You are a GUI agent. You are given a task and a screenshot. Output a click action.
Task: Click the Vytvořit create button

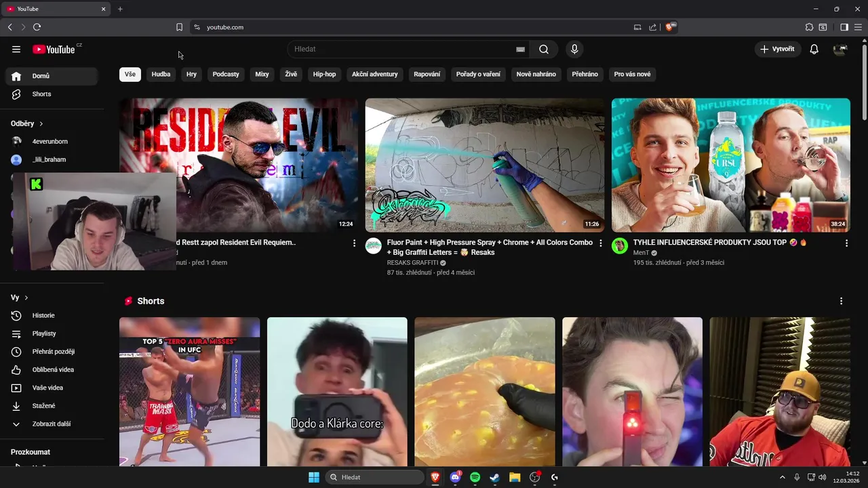click(x=778, y=49)
